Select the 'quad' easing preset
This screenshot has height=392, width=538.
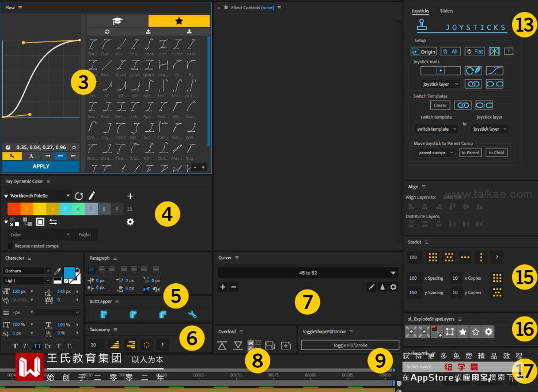120,68
